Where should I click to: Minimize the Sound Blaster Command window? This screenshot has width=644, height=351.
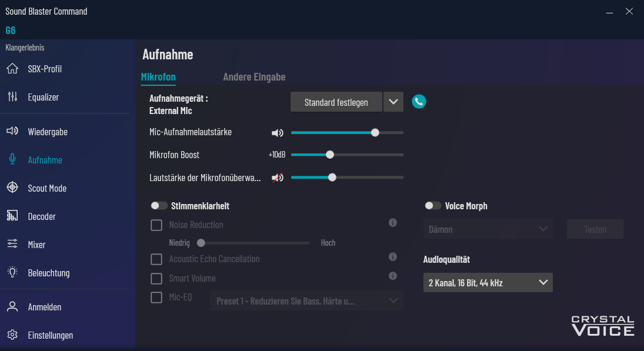[x=609, y=12]
